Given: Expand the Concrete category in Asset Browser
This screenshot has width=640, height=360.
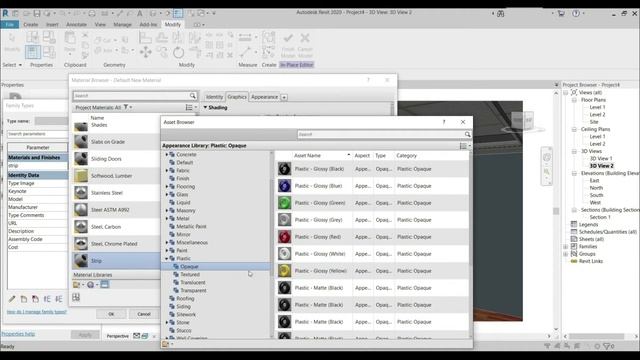Looking at the screenshot, I should 167,155.
